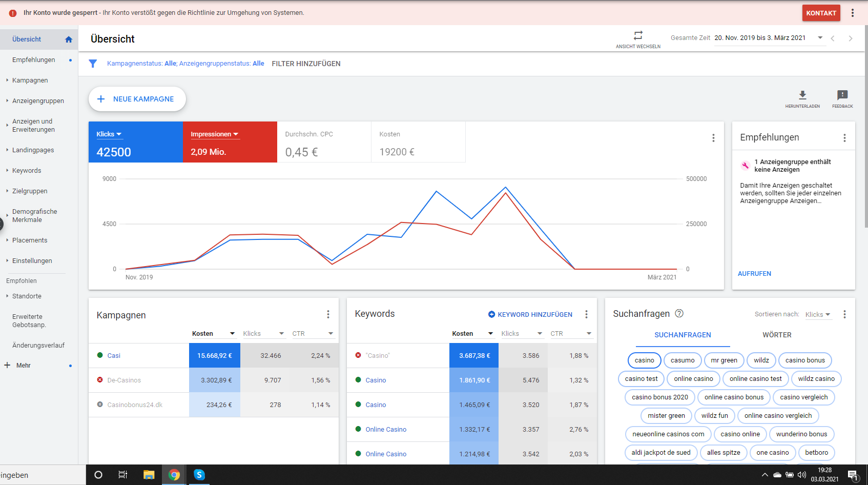Viewport: 868px width, 485px height.
Task: Open Änderungsverlauf in the sidebar
Action: [x=38, y=346]
